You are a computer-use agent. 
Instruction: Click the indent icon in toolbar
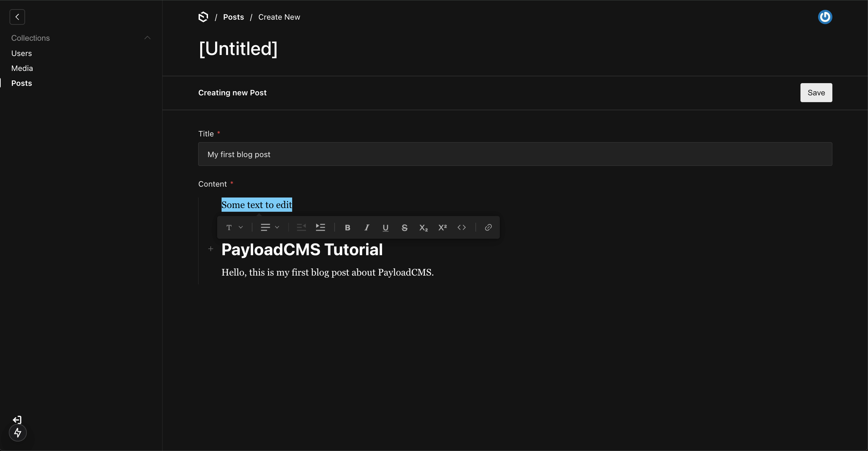pos(320,227)
